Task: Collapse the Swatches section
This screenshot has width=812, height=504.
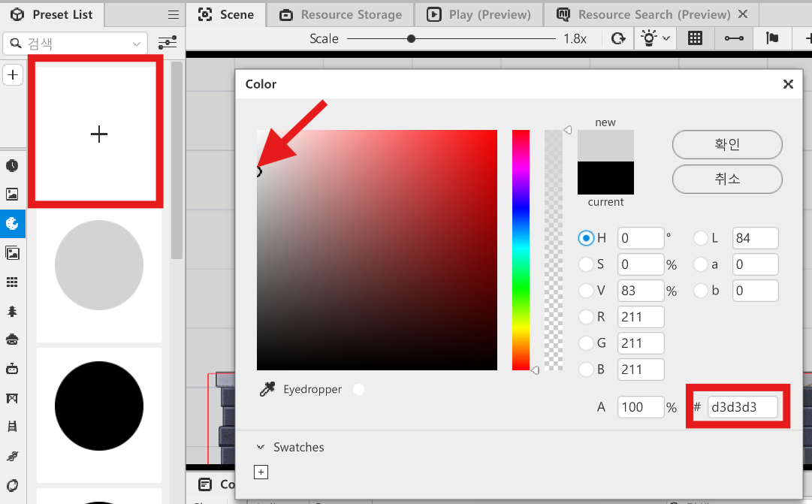Action: tap(261, 446)
